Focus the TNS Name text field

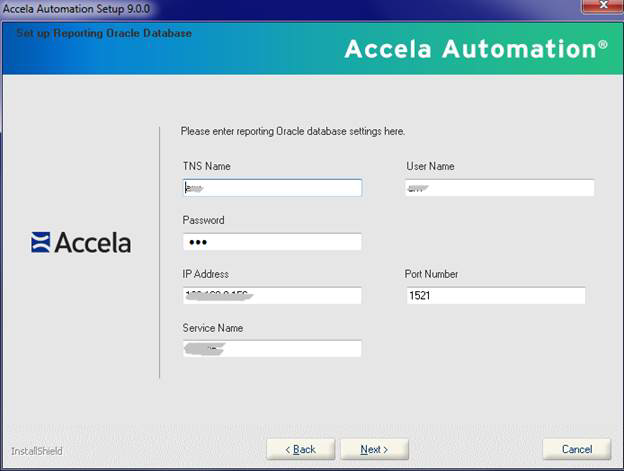click(271, 188)
